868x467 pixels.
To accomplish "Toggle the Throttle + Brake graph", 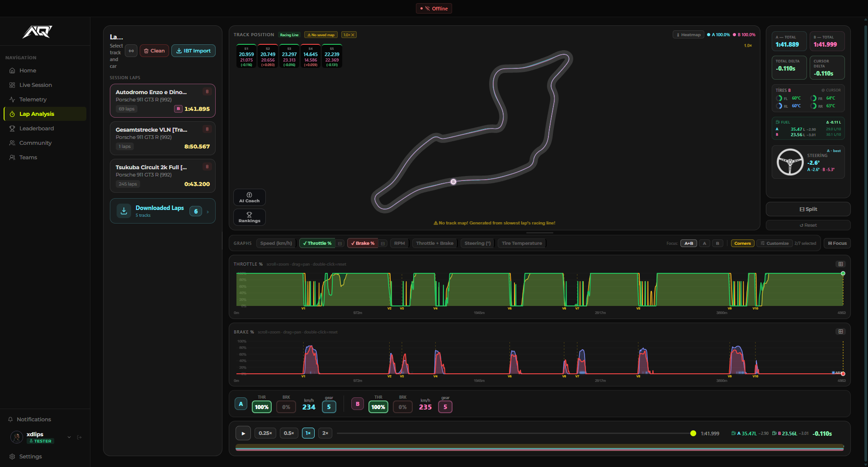I will point(435,243).
